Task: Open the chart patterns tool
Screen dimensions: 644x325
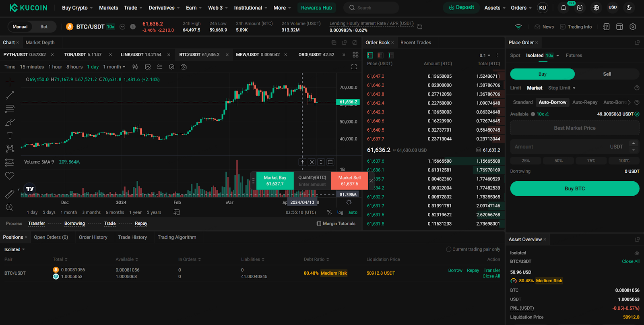Action: (10, 149)
